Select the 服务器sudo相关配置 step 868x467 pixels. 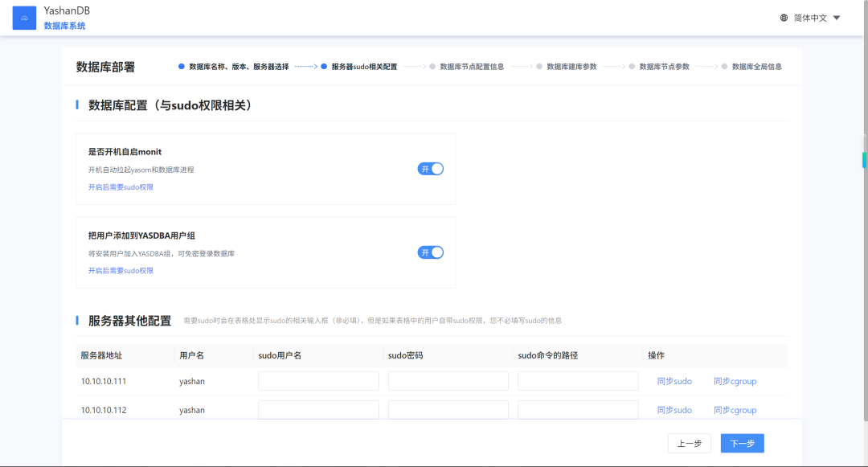(364, 67)
